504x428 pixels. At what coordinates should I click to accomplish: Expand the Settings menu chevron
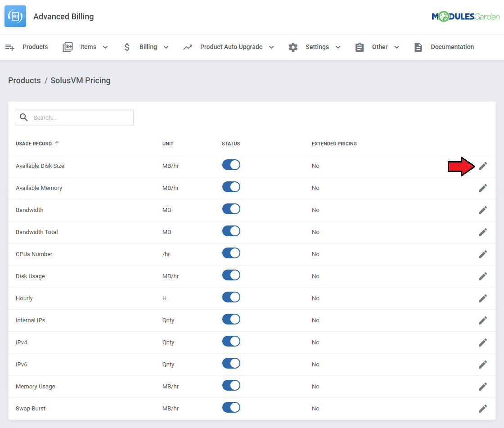tap(338, 47)
